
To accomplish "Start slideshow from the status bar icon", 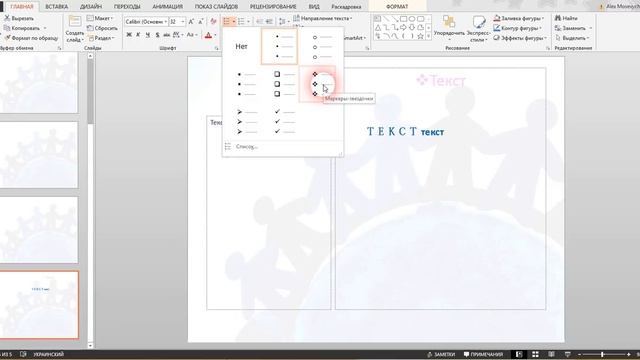I will click(568, 354).
